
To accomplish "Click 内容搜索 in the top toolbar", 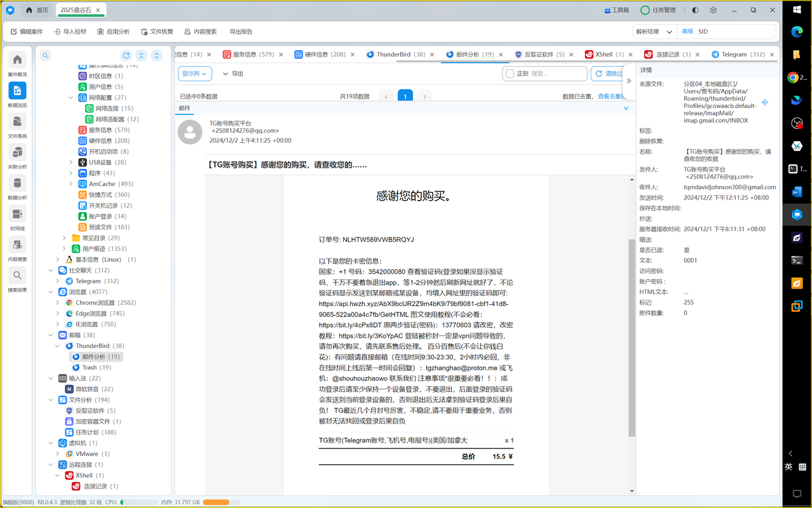I will click(200, 32).
